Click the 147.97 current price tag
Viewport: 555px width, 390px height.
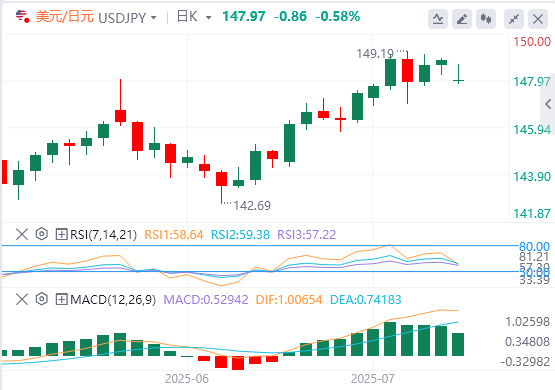tap(532, 82)
